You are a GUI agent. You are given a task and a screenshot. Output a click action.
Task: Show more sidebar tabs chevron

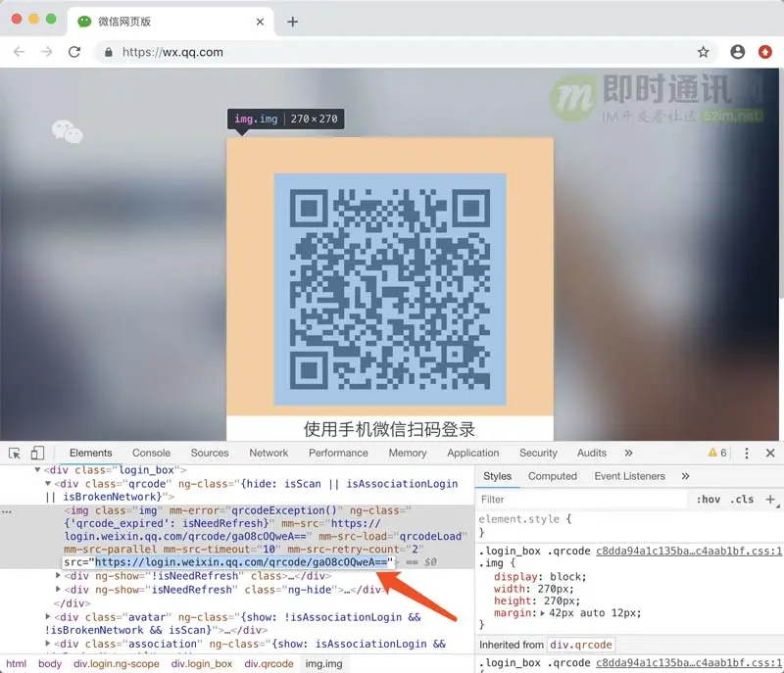point(685,476)
